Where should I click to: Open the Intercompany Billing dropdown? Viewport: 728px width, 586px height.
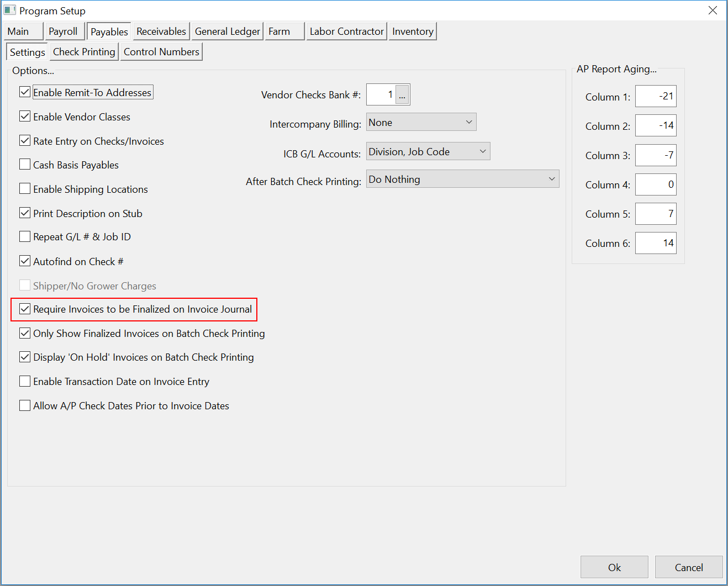(421, 122)
